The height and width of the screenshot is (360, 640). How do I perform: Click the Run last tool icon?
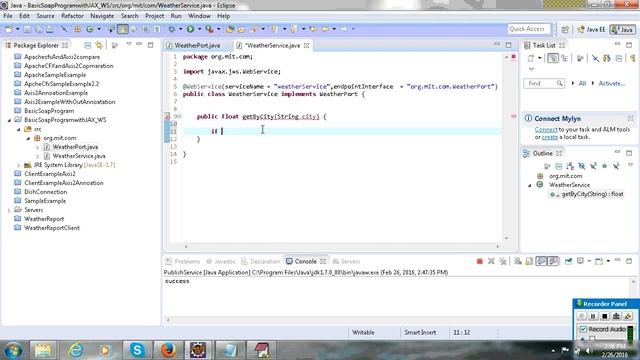tap(209, 29)
